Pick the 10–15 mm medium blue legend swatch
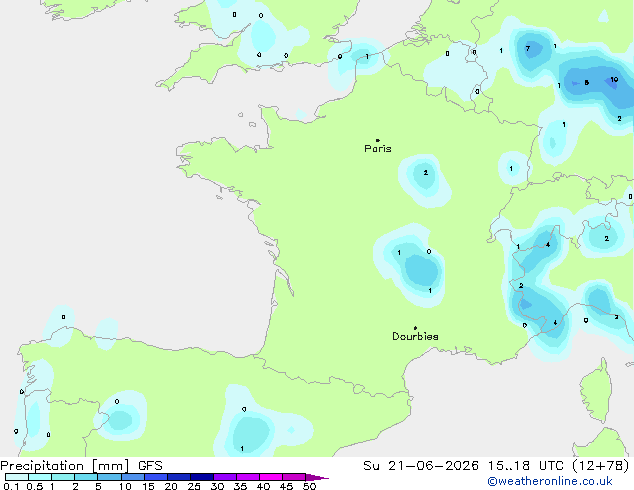Image resolution: width=634 pixels, height=490 pixels. pyautogui.click(x=133, y=477)
